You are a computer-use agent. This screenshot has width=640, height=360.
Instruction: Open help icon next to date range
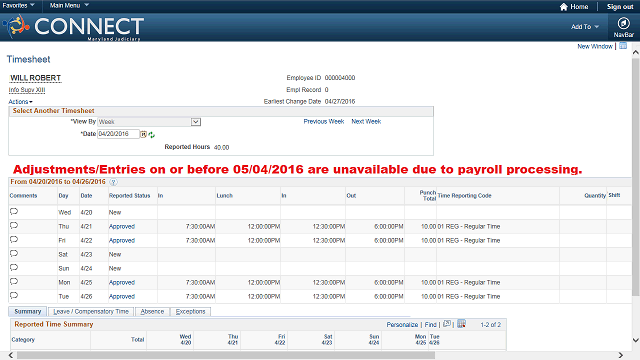pos(113,182)
